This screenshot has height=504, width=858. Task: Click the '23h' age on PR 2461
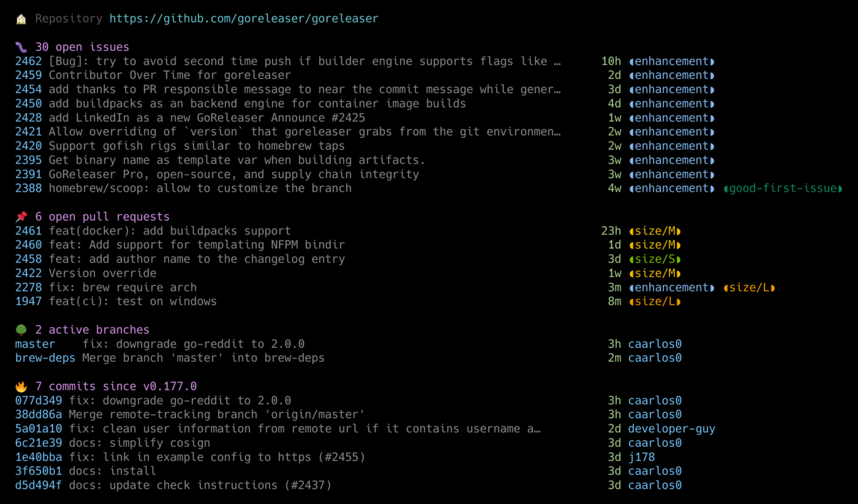click(611, 231)
